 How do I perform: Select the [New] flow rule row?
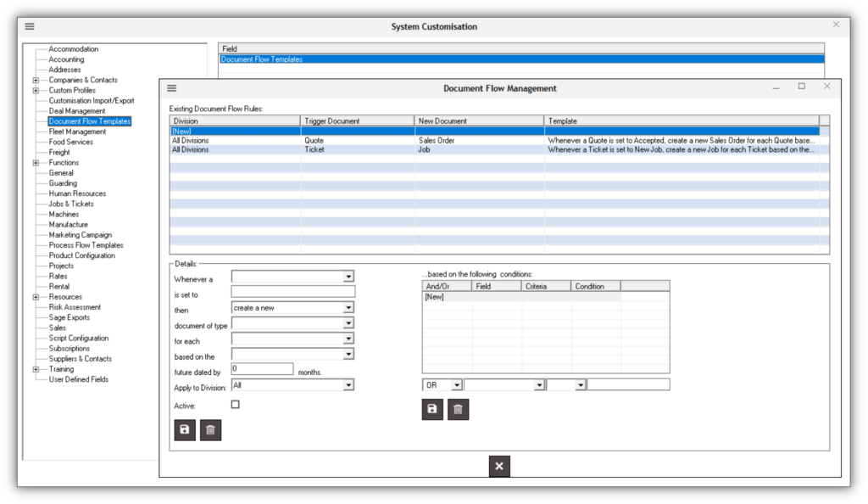[495, 132]
